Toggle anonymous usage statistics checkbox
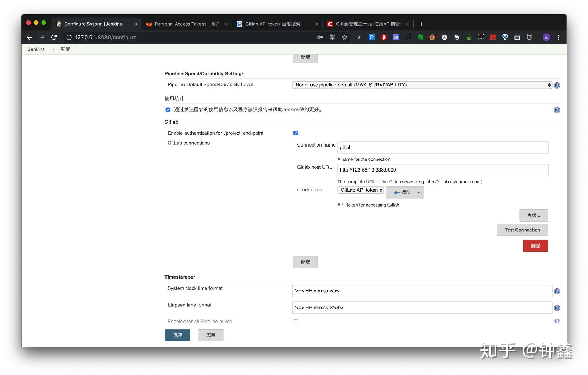Viewport: 588px width, 375px height. pos(168,110)
